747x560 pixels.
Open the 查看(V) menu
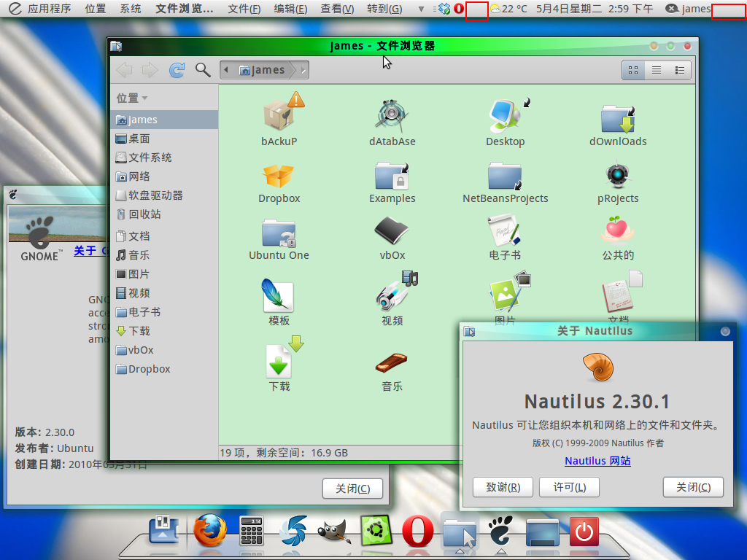point(337,9)
